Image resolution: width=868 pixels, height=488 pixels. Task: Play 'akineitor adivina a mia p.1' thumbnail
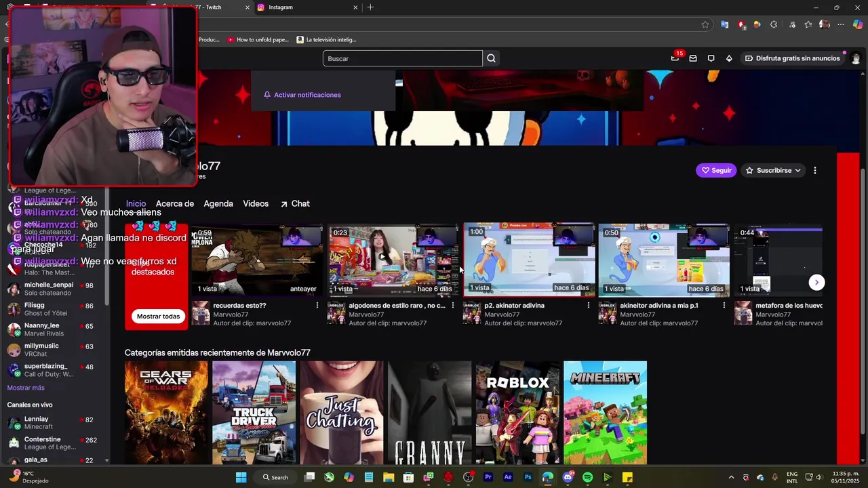[664, 260]
